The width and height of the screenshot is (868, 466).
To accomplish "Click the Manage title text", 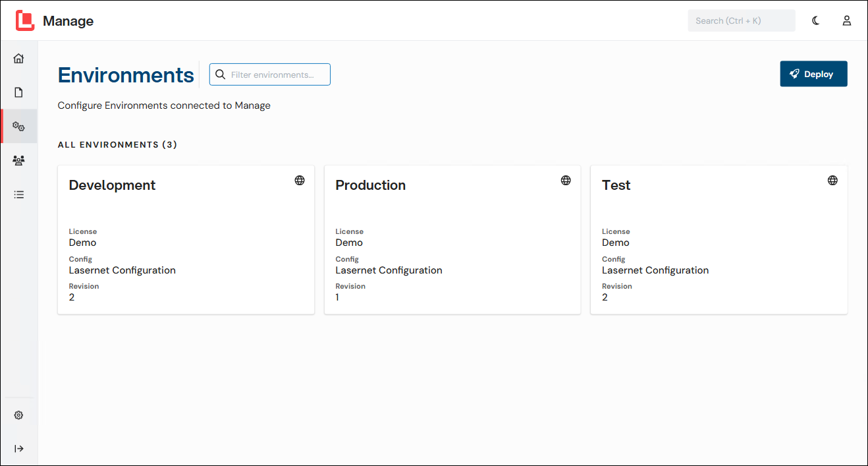I will pyautogui.click(x=68, y=21).
